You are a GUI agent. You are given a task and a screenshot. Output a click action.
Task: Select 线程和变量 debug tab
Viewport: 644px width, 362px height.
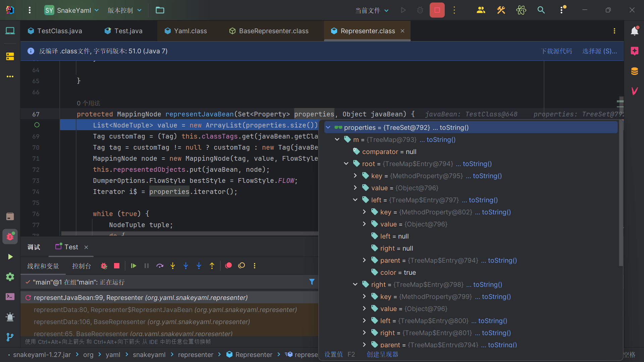43,266
